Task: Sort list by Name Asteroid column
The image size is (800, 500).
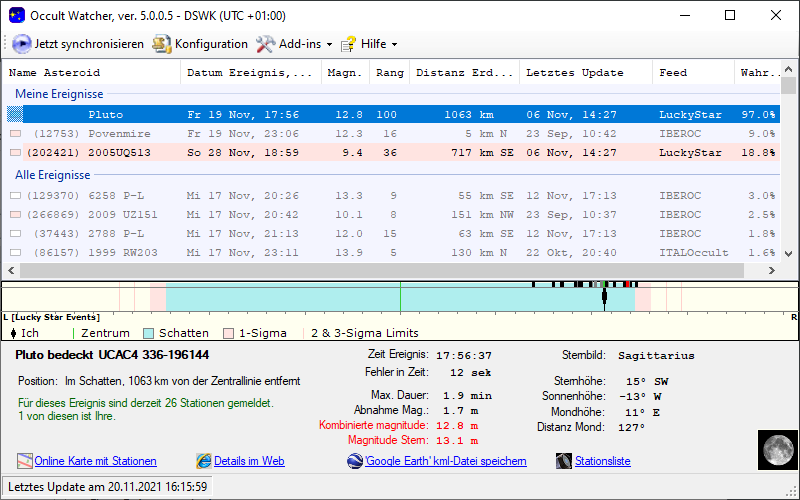Action: tap(54, 73)
